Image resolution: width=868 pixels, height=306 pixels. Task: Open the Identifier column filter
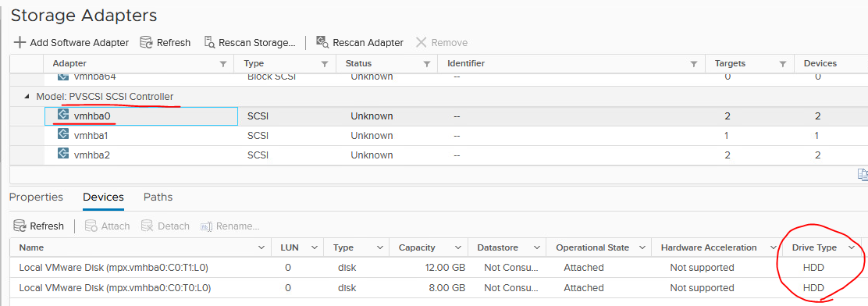[694, 64]
